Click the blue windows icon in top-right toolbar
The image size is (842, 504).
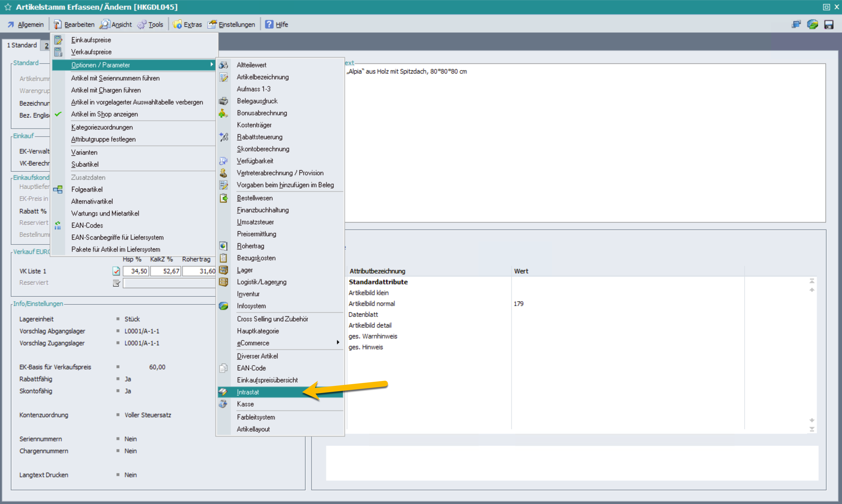796,25
